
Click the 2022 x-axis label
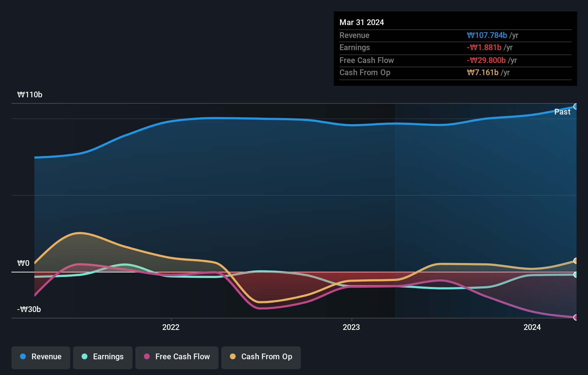click(171, 327)
